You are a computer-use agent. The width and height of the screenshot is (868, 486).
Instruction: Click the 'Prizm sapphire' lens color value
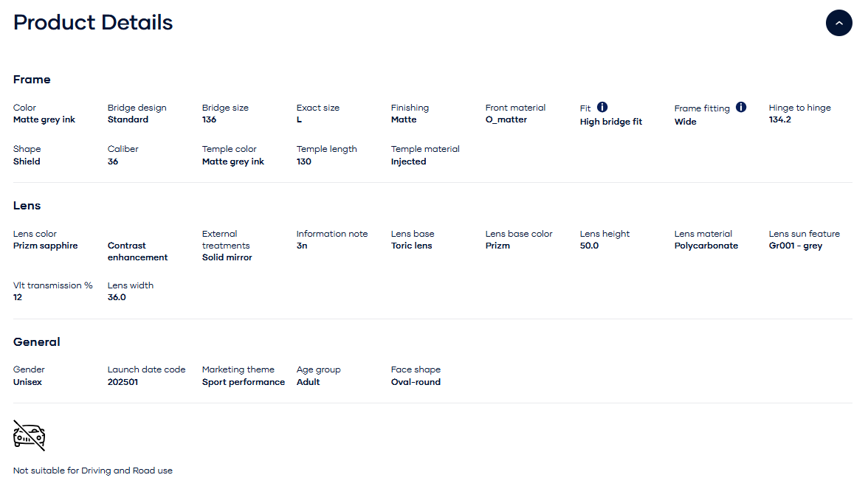coord(45,246)
